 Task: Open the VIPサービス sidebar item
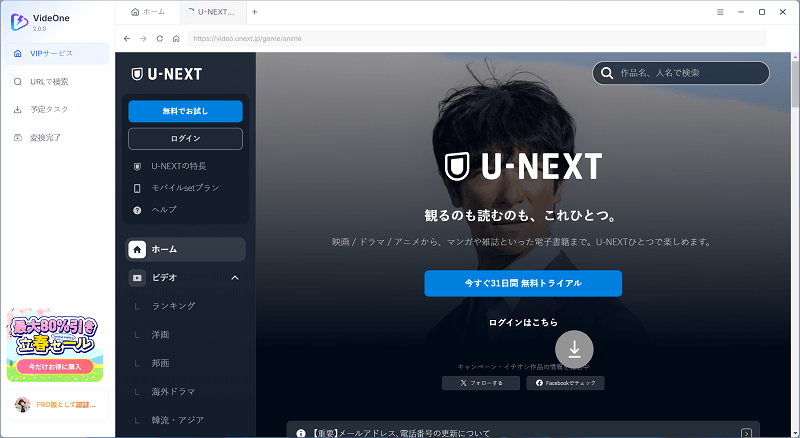pyautogui.click(x=57, y=54)
